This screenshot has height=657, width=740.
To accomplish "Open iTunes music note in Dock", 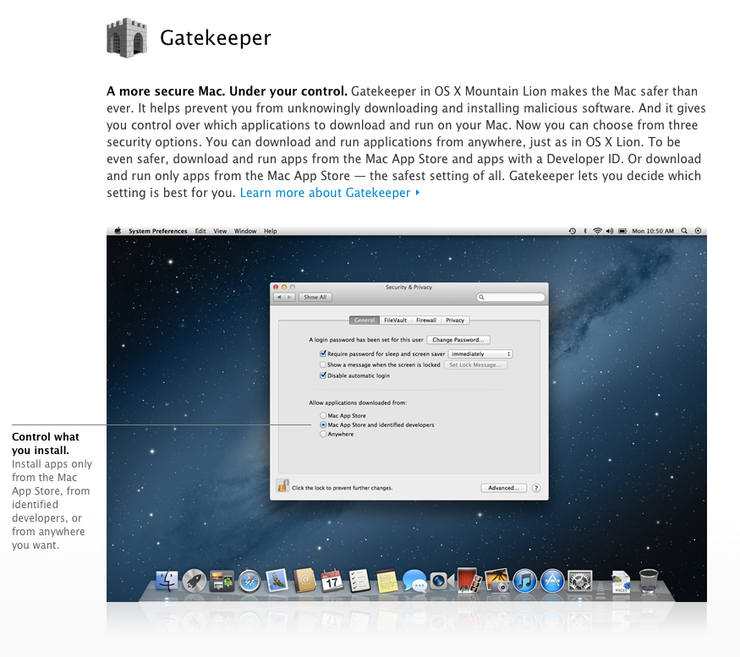I will point(524,581).
